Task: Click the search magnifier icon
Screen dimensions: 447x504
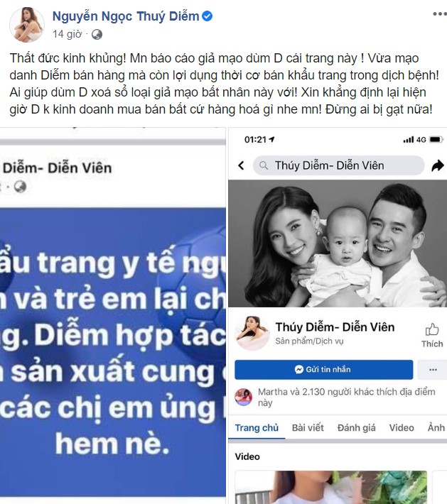Action: (264, 165)
